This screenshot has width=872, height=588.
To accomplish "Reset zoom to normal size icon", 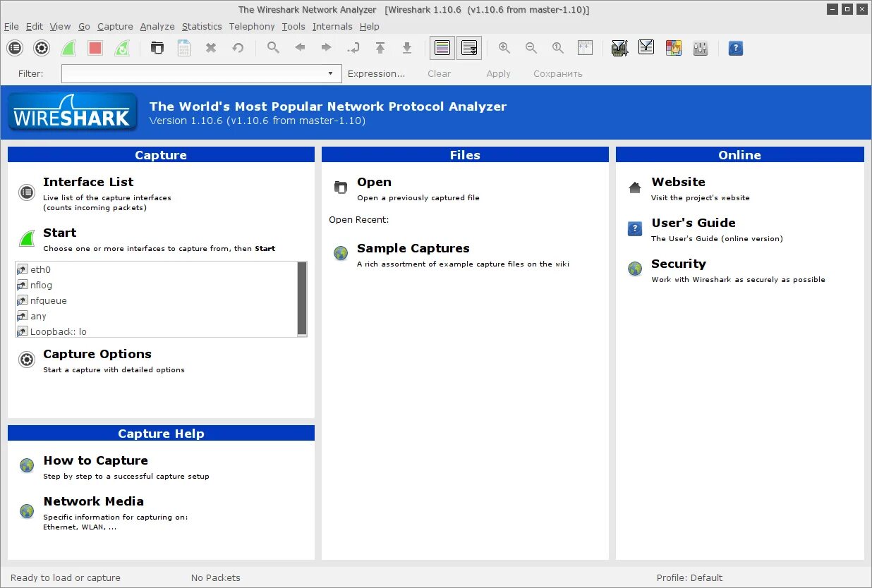I will 558,48.
